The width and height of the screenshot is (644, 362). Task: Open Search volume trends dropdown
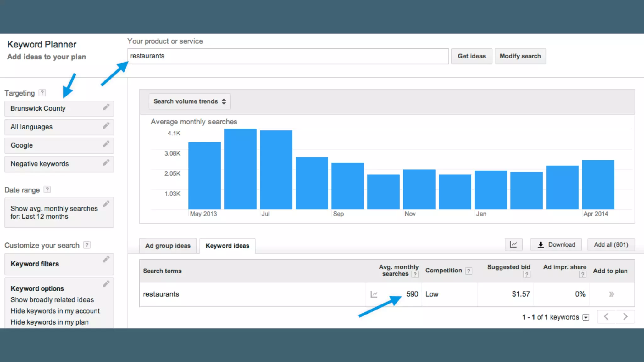(190, 101)
